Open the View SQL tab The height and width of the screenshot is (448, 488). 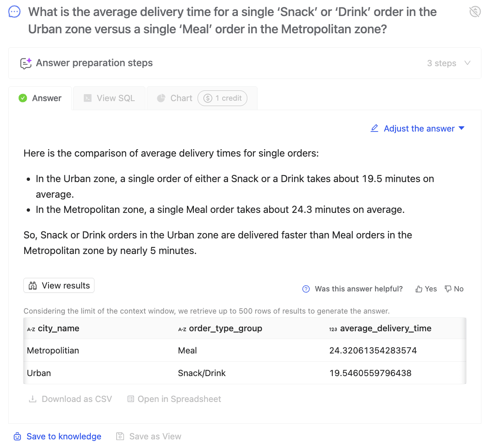[109, 98]
